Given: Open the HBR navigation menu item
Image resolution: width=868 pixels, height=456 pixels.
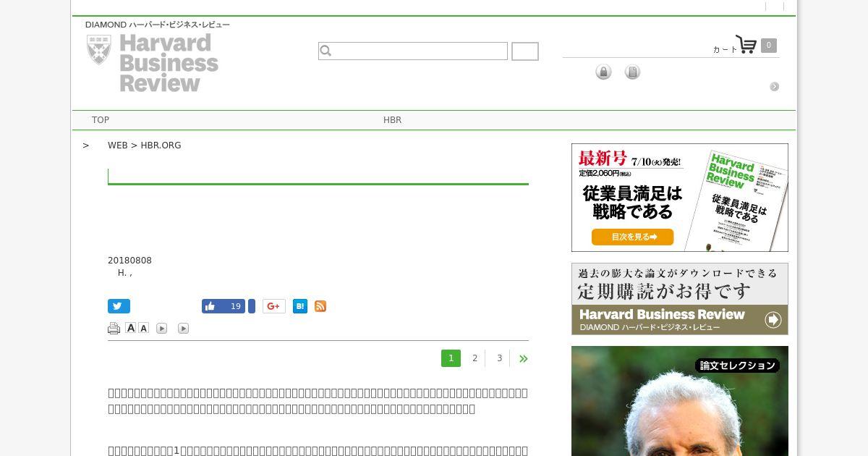Looking at the screenshot, I should pos(392,120).
